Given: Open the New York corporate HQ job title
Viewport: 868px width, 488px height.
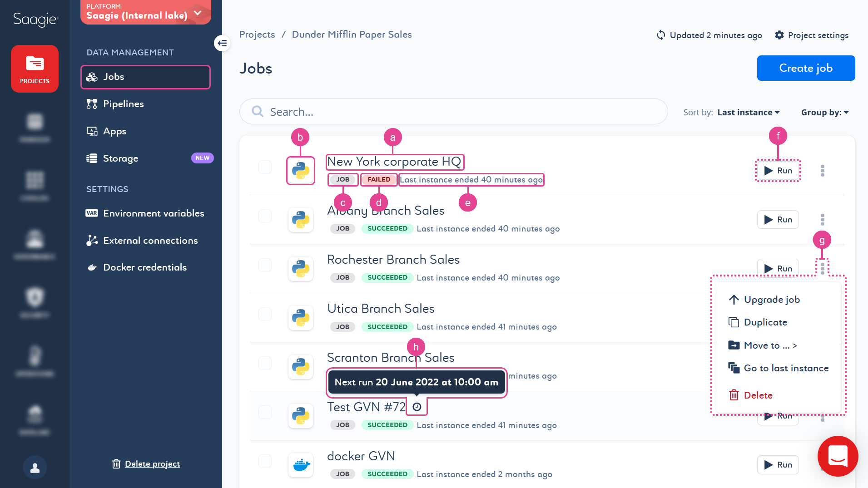Looking at the screenshot, I should [394, 162].
